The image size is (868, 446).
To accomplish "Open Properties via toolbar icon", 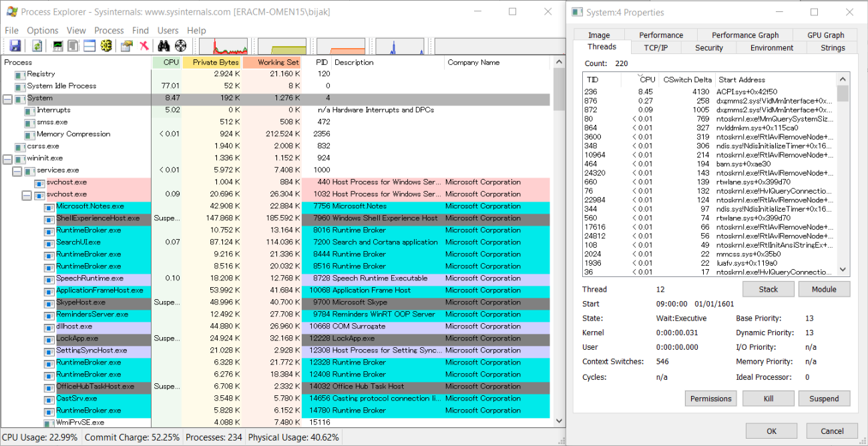I will coord(126,46).
